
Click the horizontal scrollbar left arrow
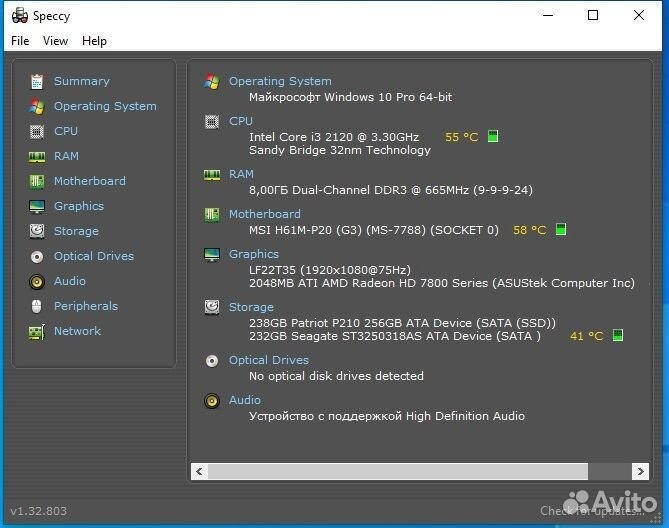pyautogui.click(x=199, y=471)
